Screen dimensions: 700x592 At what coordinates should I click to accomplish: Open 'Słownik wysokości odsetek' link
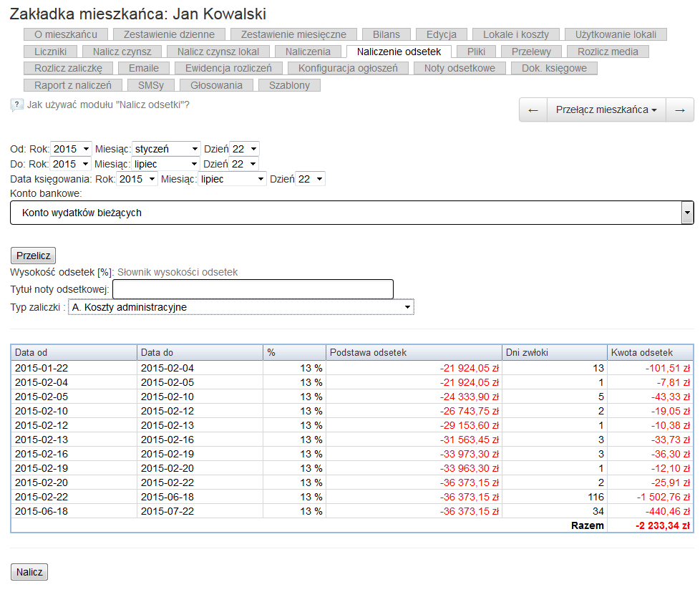pos(178,272)
